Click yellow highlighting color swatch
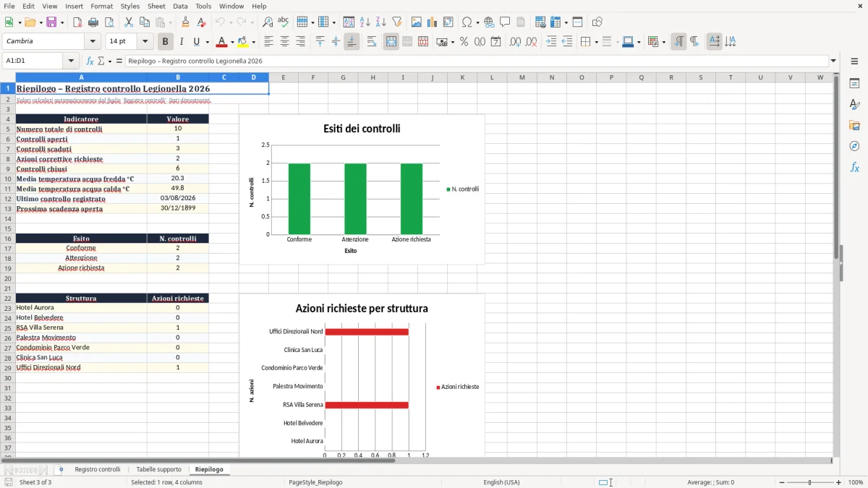 [x=244, y=42]
